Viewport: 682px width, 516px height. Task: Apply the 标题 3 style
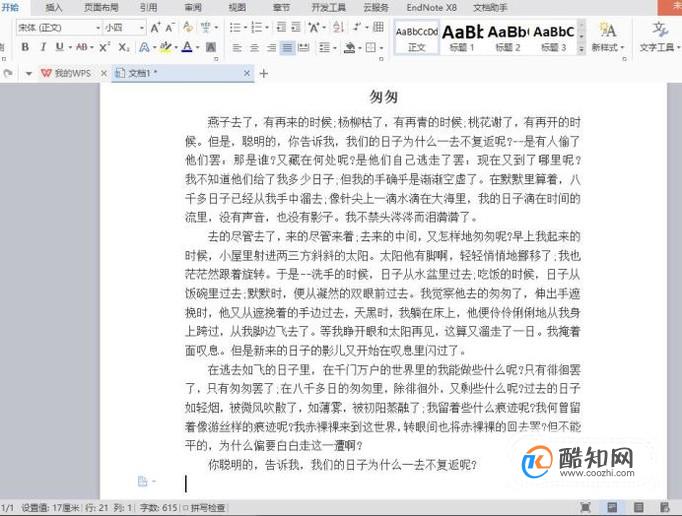point(554,38)
